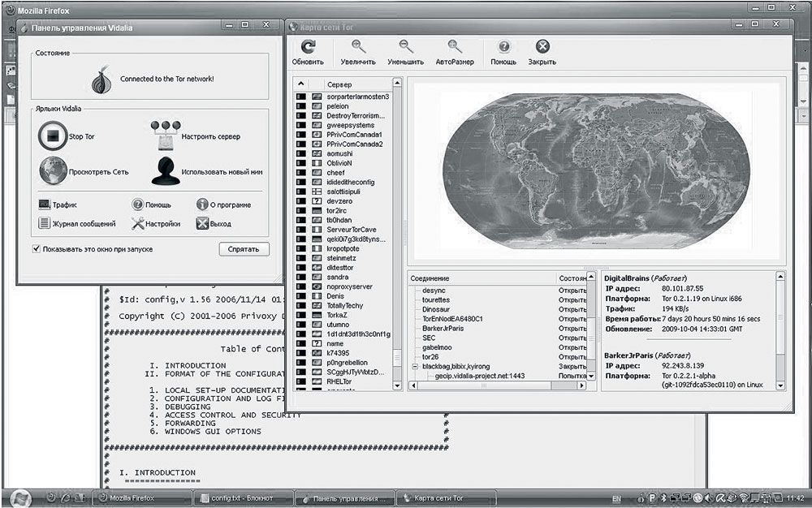Select the DestroyTerrorism server in list
The height and width of the screenshot is (508, 812).
(x=356, y=116)
